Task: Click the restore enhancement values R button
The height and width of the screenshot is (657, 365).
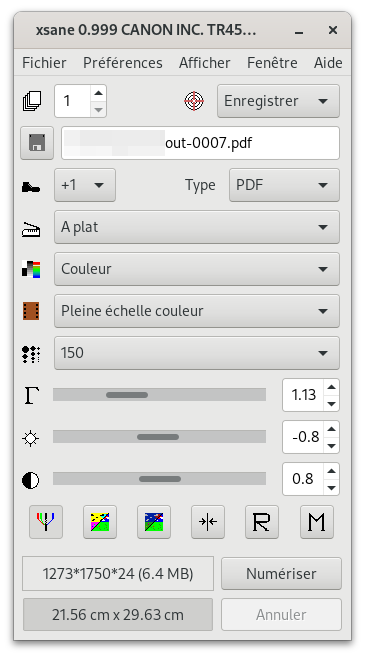Action: 262,522
